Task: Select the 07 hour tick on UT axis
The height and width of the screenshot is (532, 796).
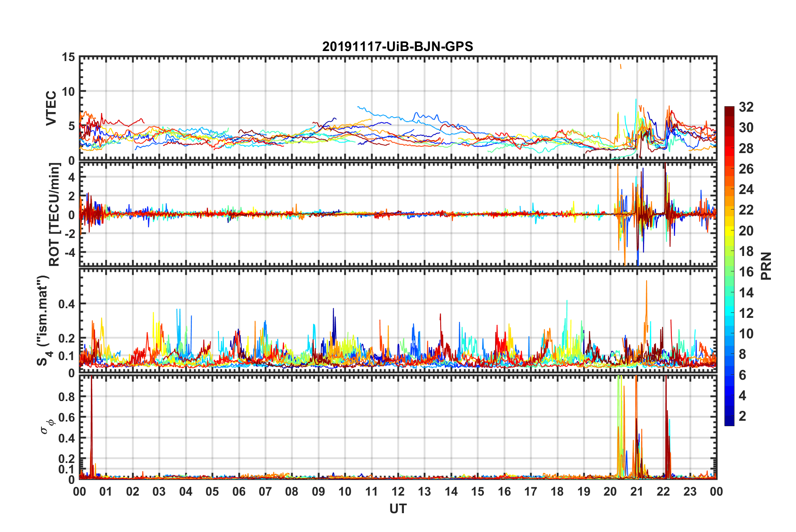Action: click(x=265, y=491)
